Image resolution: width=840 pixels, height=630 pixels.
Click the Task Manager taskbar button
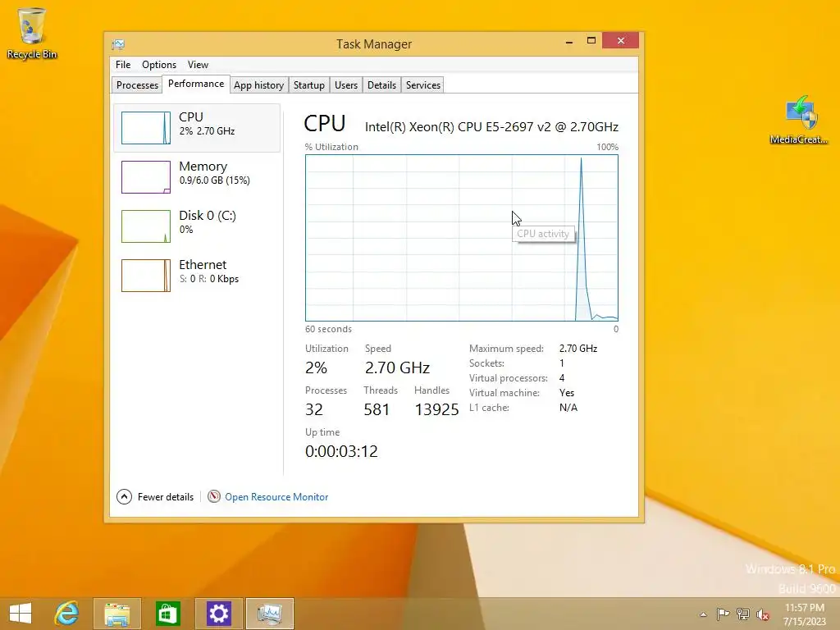[x=269, y=614]
